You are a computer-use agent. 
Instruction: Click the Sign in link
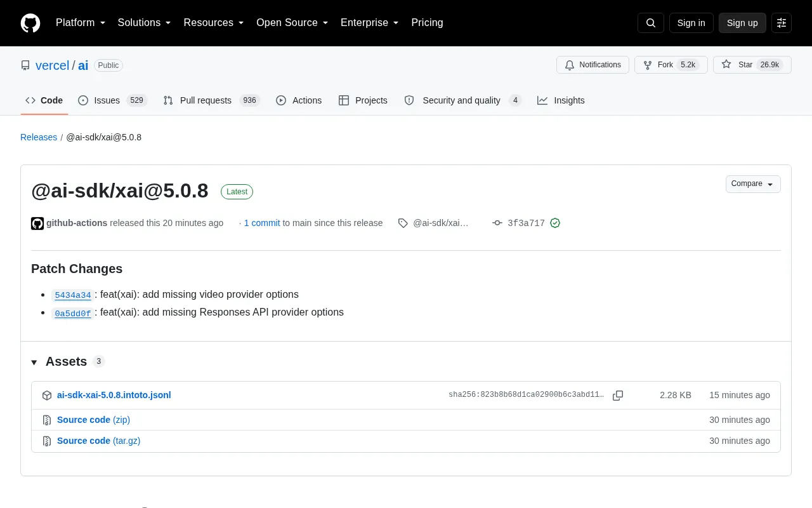coord(691,23)
